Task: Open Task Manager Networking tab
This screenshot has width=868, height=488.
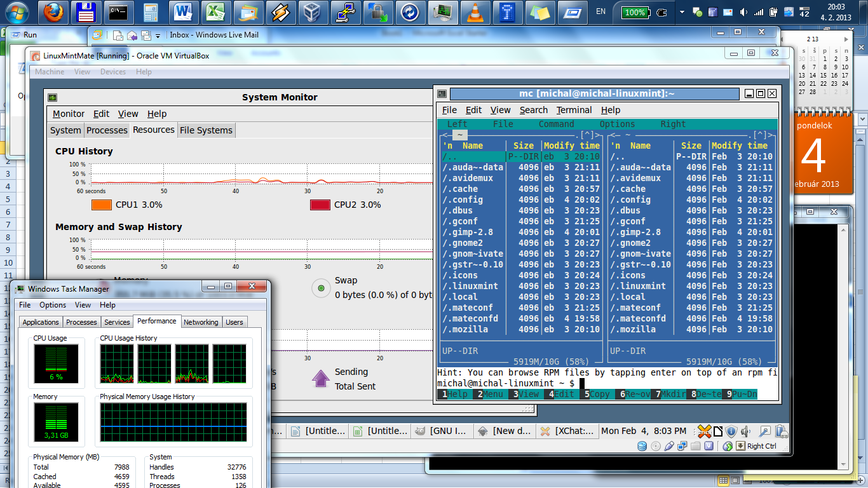Action: tap(201, 322)
